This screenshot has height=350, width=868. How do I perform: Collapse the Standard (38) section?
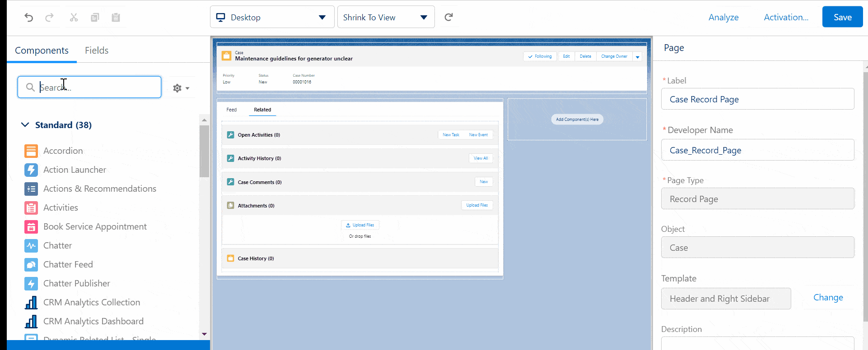tap(25, 125)
